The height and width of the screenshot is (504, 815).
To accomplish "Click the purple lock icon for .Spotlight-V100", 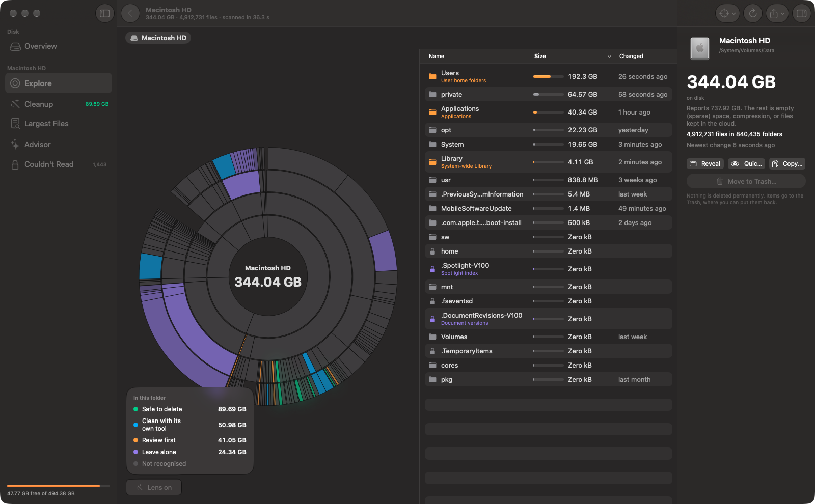I will tap(432, 269).
